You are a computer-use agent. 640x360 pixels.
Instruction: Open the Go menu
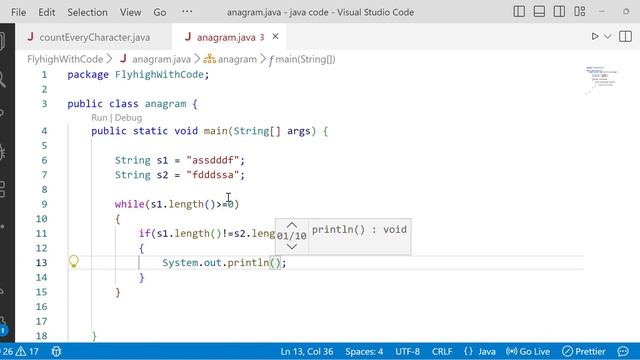[160, 12]
